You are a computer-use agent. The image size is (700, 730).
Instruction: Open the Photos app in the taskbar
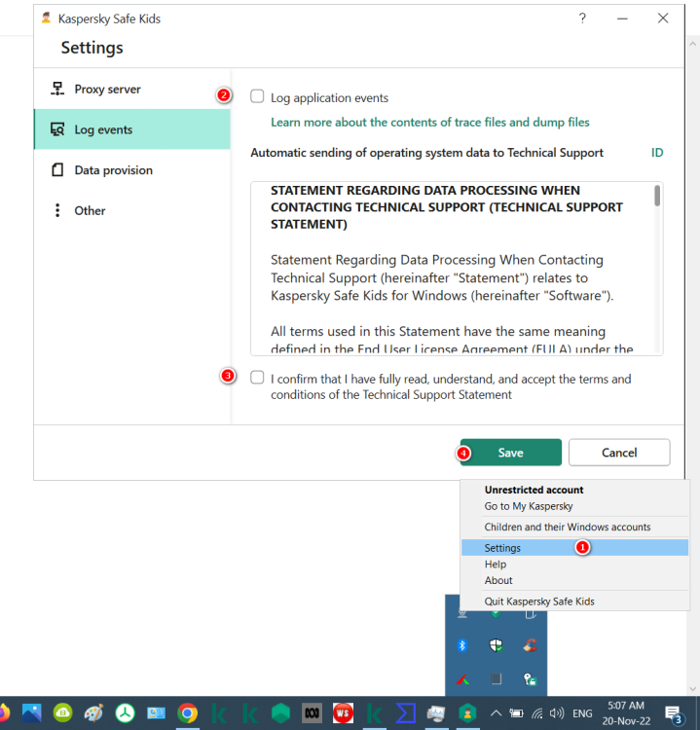pos(32,712)
